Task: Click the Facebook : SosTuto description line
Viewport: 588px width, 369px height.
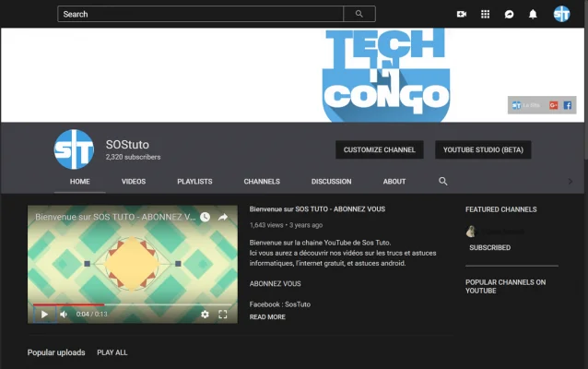Action: click(x=280, y=304)
